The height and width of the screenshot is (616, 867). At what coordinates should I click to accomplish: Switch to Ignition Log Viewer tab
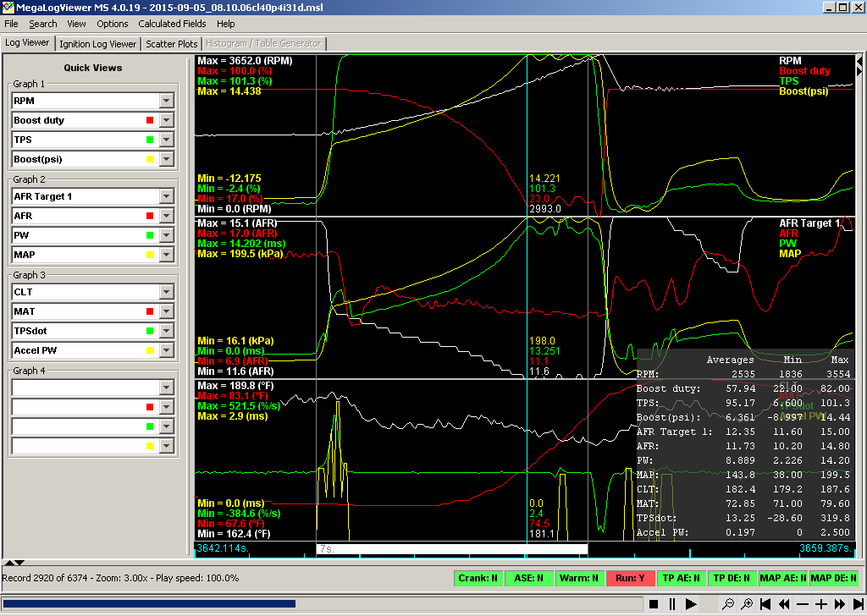pos(98,44)
